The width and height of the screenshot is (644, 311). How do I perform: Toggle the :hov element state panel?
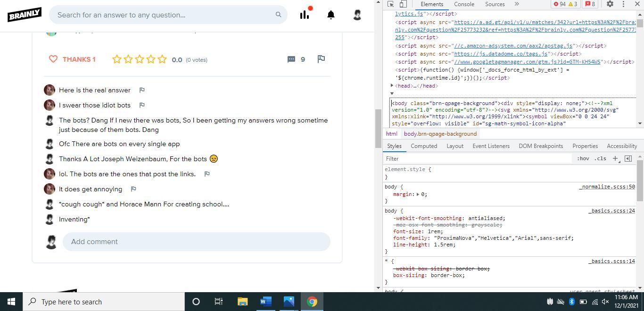pos(583,159)
